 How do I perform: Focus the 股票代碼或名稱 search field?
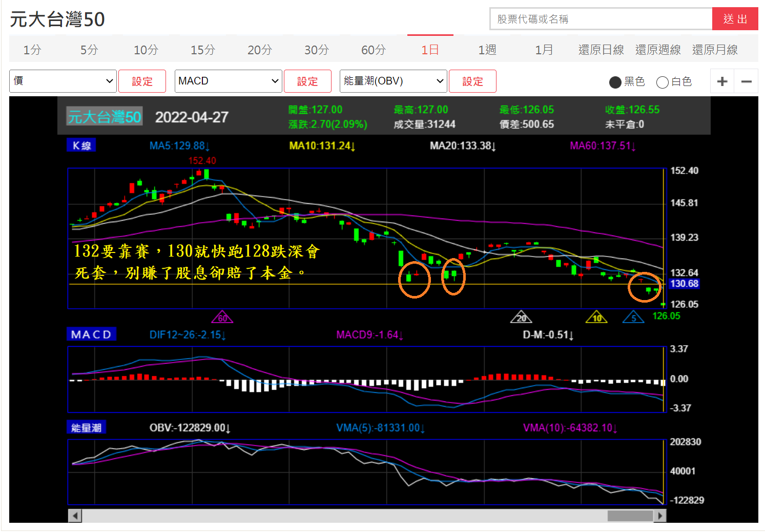coord(601,19)
